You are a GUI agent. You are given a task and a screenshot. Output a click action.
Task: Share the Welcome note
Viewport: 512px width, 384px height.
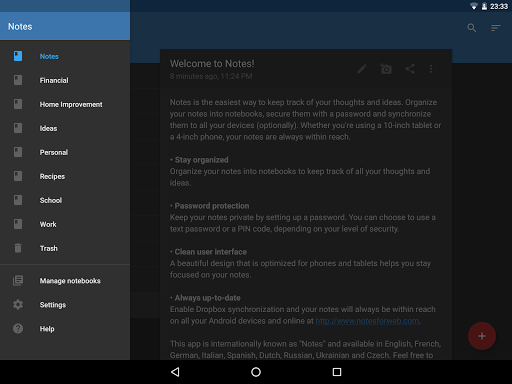410,69
